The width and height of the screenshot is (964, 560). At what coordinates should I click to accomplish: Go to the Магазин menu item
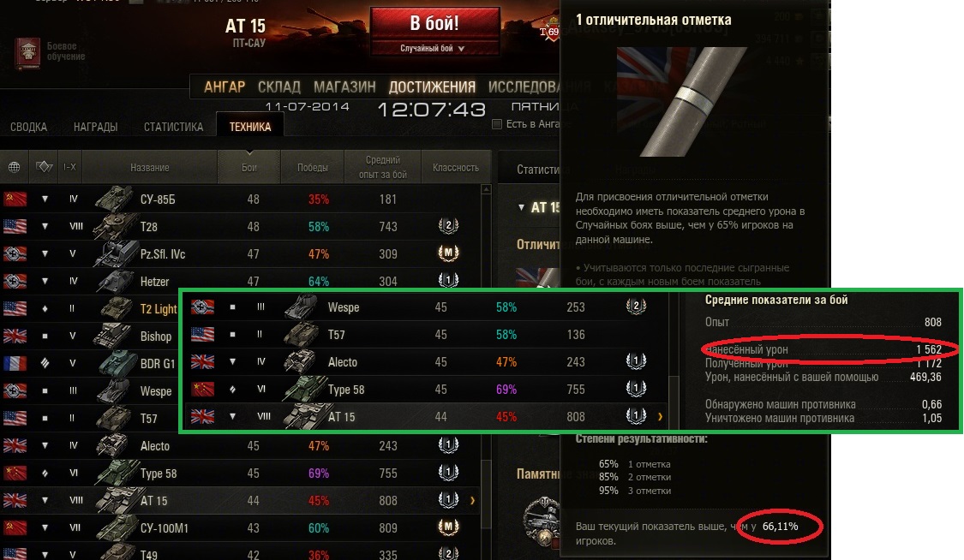coord(344,87)
